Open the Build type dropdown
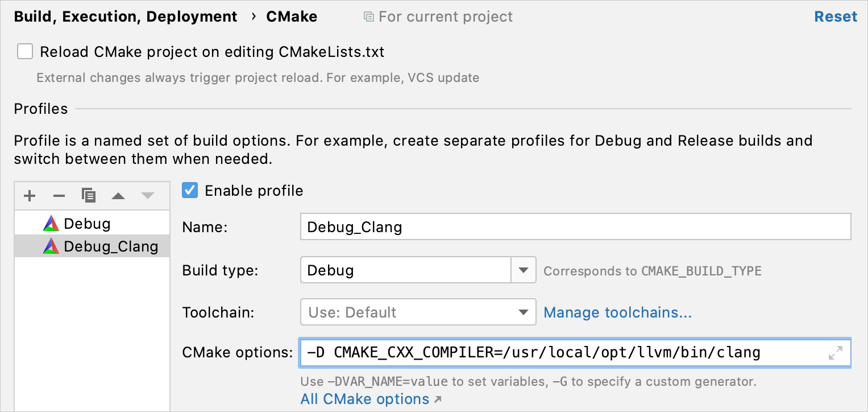 pos(524,270)
